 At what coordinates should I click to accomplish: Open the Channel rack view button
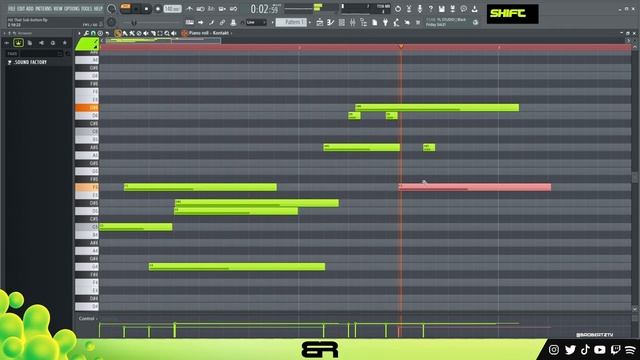click(342, 22)
